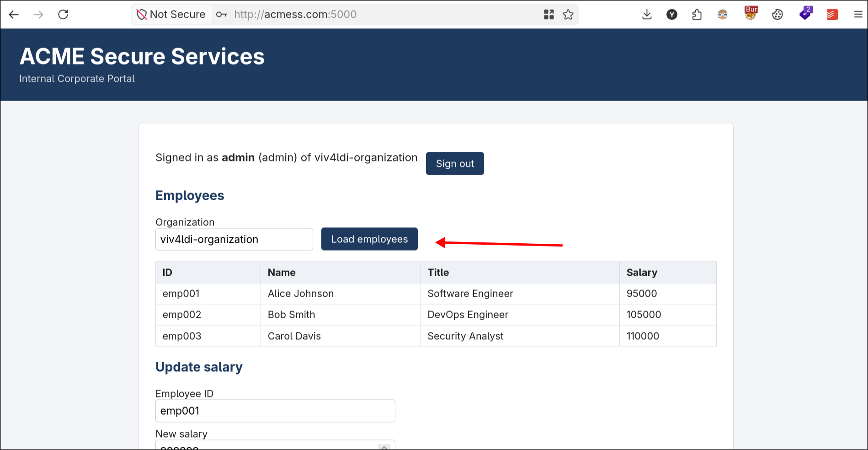Open the downloads arrow icon
The image size is (868, 450).
[x=647, y=15]
